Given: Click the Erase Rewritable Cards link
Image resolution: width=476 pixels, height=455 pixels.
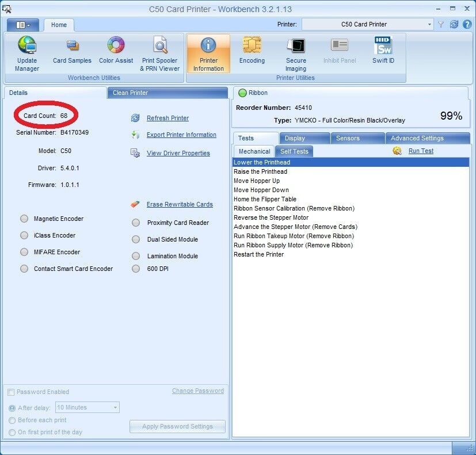Looking at the screenshot, I should [x=180, y=204].
